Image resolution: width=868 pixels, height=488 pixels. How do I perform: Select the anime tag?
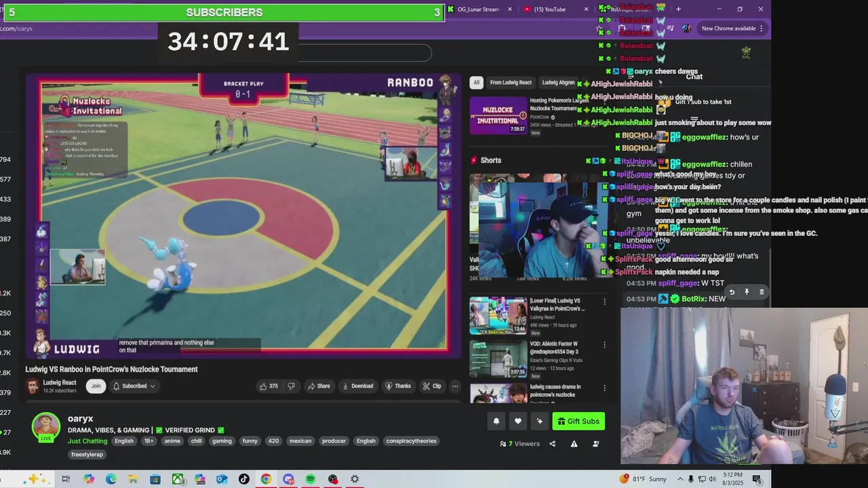[172, 441]
